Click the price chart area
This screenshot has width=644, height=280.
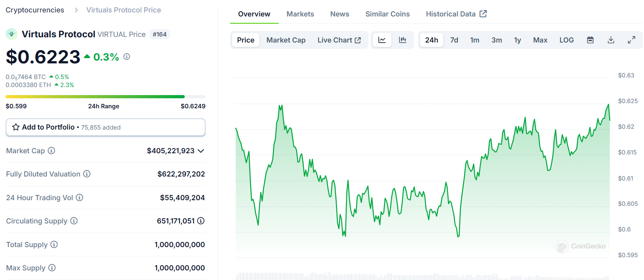click(422, 168)
